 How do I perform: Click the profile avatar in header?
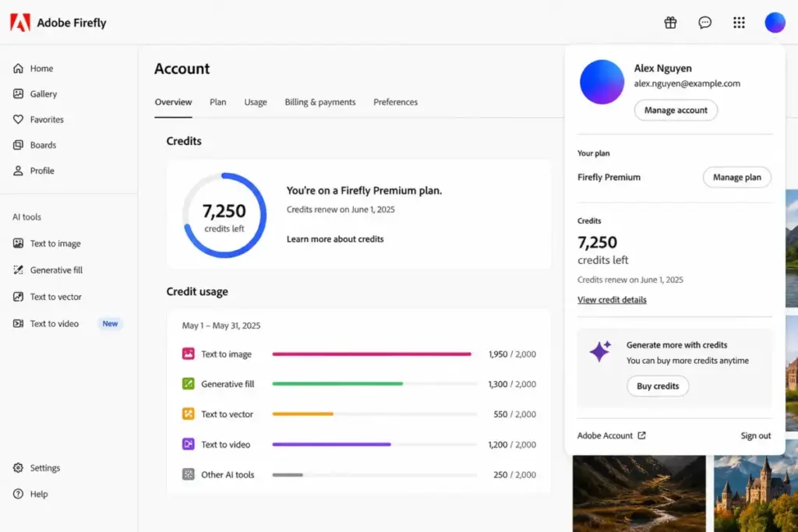[775, 23]
